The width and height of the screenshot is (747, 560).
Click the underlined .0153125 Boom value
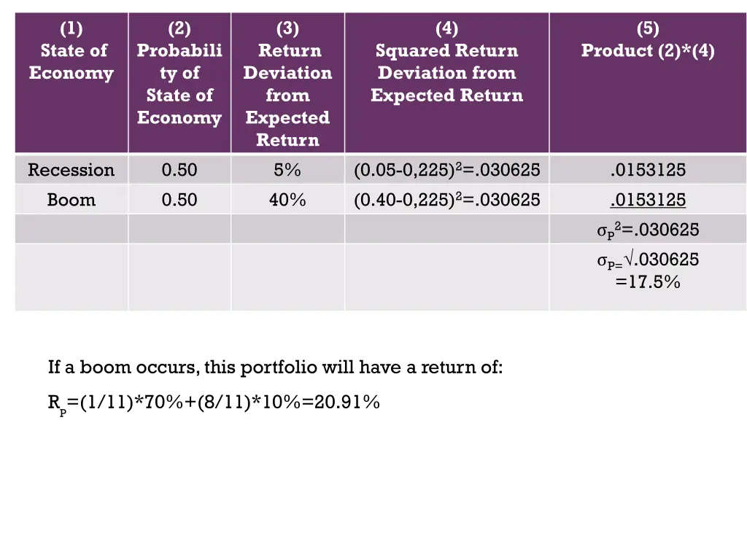point(648,200)
